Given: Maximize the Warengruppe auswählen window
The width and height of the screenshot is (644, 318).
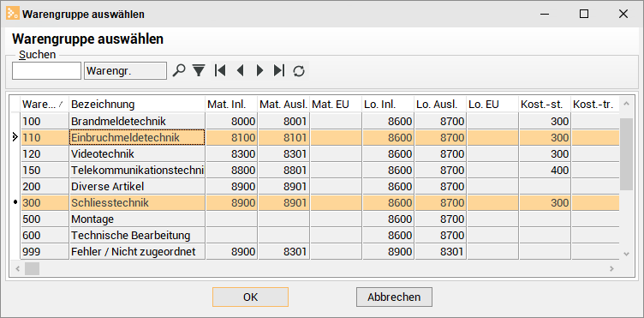Looking at the screenshot, I should [x=584, y=14].
